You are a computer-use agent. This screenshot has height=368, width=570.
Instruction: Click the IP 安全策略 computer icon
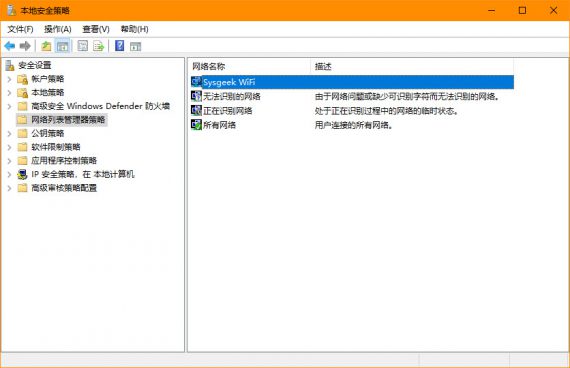pos(23,175)
